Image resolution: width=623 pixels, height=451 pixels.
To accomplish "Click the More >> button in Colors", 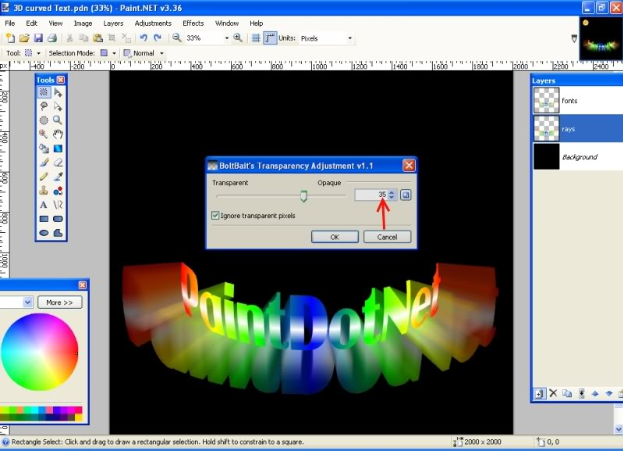I will (60, 302).
